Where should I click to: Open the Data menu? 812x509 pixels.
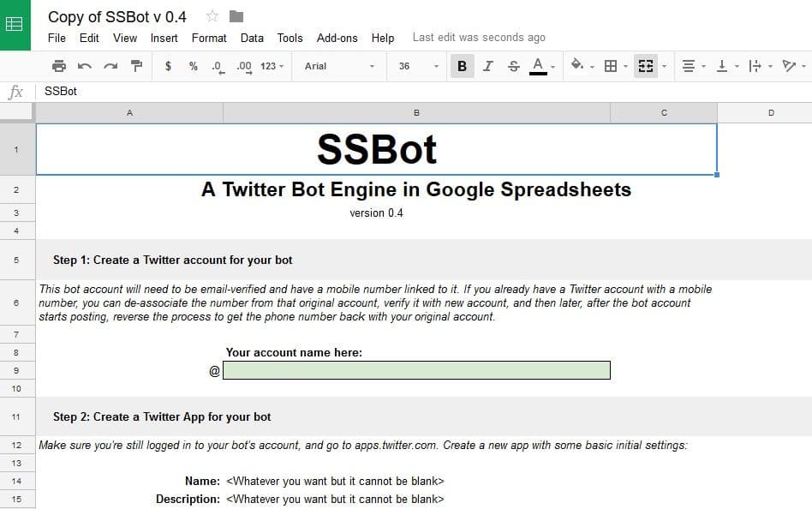(252, 38)
